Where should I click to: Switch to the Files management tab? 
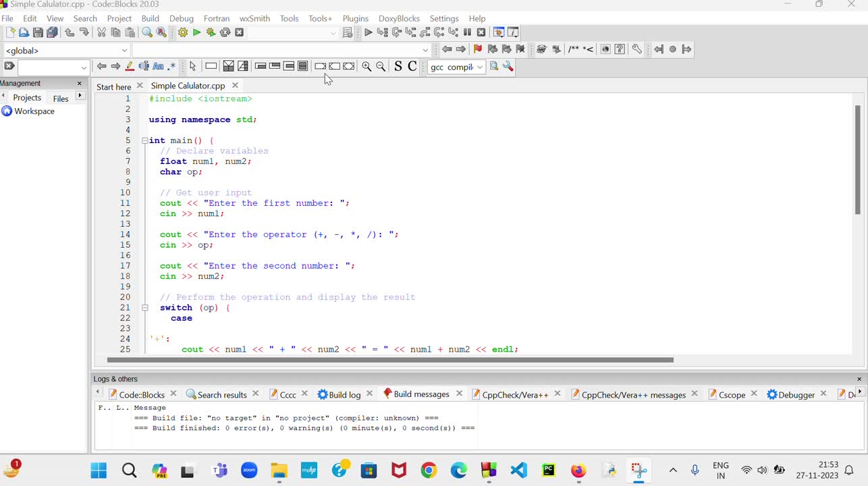point(61,99)
